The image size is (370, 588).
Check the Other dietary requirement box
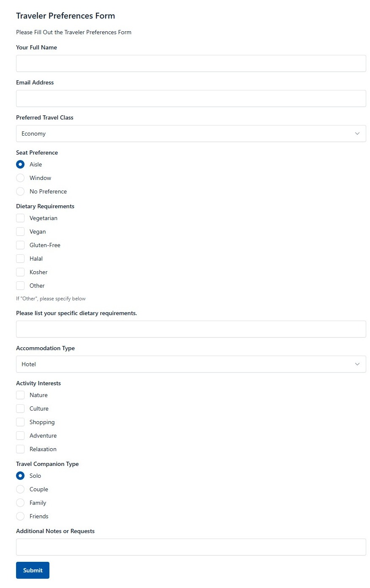click(20, 286)
